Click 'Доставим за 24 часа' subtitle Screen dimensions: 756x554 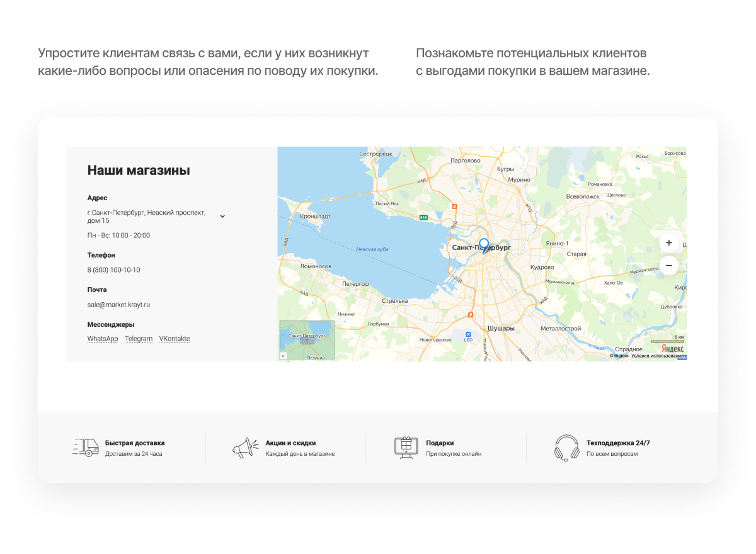point(134,454)
